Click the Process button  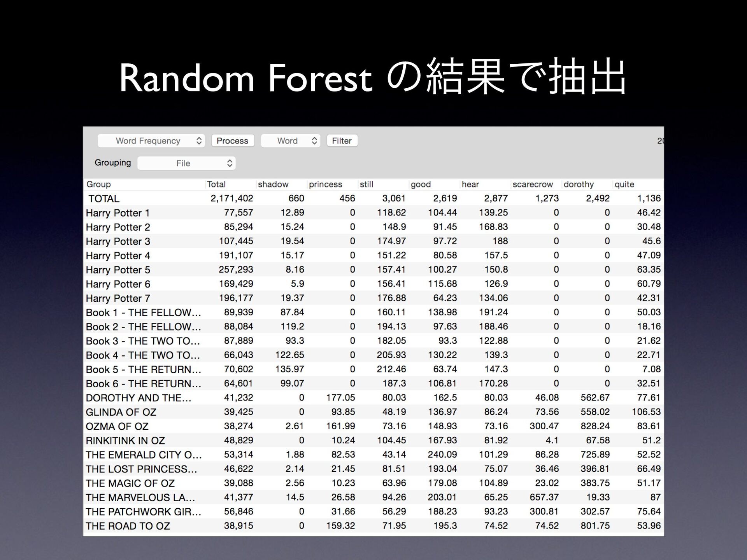click(233, 141)
